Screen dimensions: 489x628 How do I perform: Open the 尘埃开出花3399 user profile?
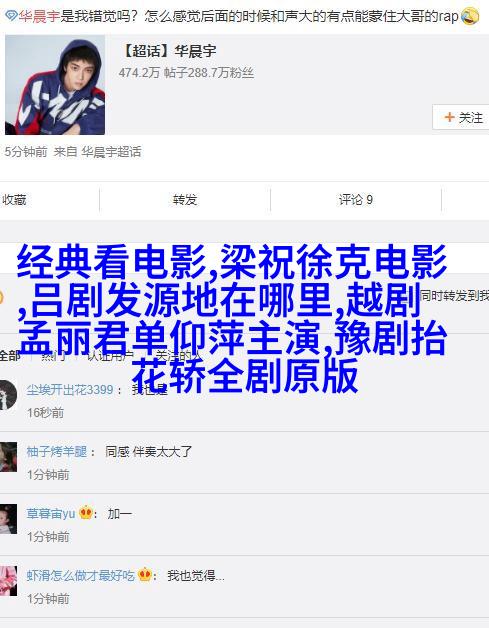(70, 390)
